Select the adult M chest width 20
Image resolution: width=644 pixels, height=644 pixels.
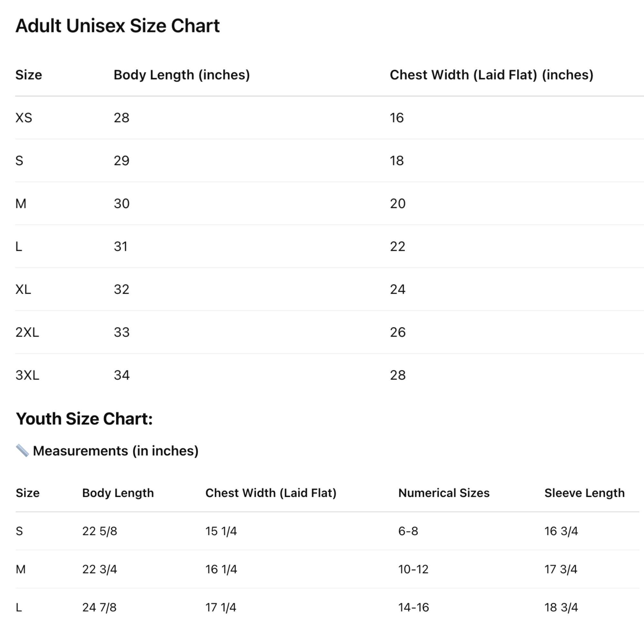[x=398, y=204]
